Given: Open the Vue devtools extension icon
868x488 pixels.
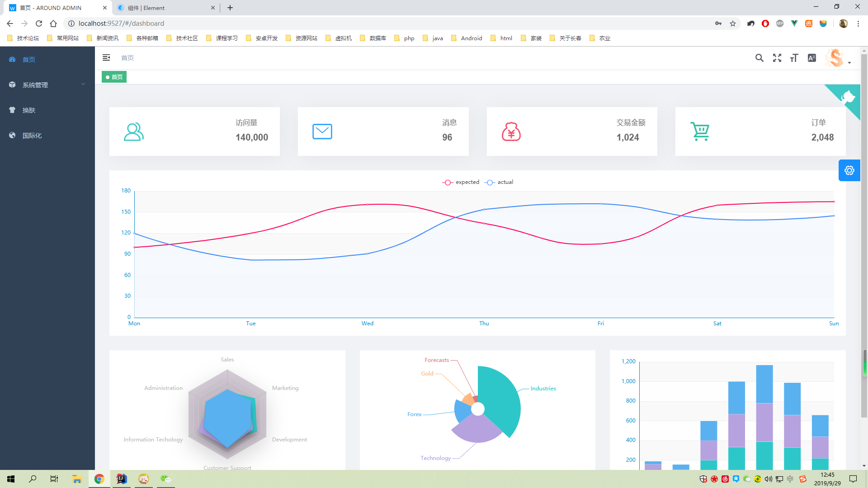Looking at the screenshot, I should [x=794, y=23].
